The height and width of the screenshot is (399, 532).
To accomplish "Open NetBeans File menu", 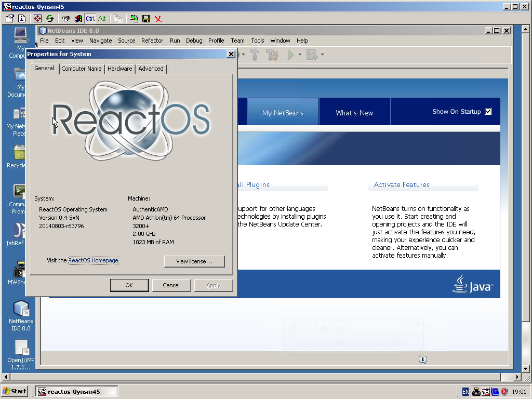I will [44, 41].
